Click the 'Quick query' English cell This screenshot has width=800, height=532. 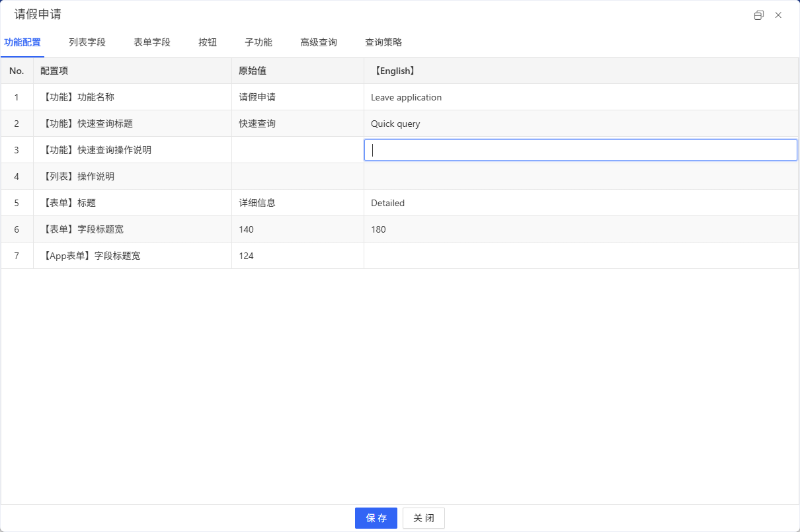580,124
